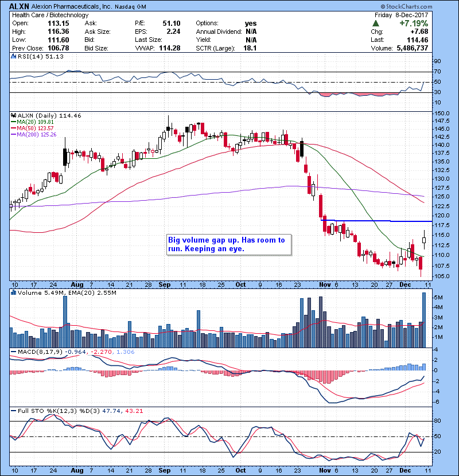Click the P/E value 51.10
Image resolution: width=459 pixels, height=476 pixels.
[x=172, y=24]
